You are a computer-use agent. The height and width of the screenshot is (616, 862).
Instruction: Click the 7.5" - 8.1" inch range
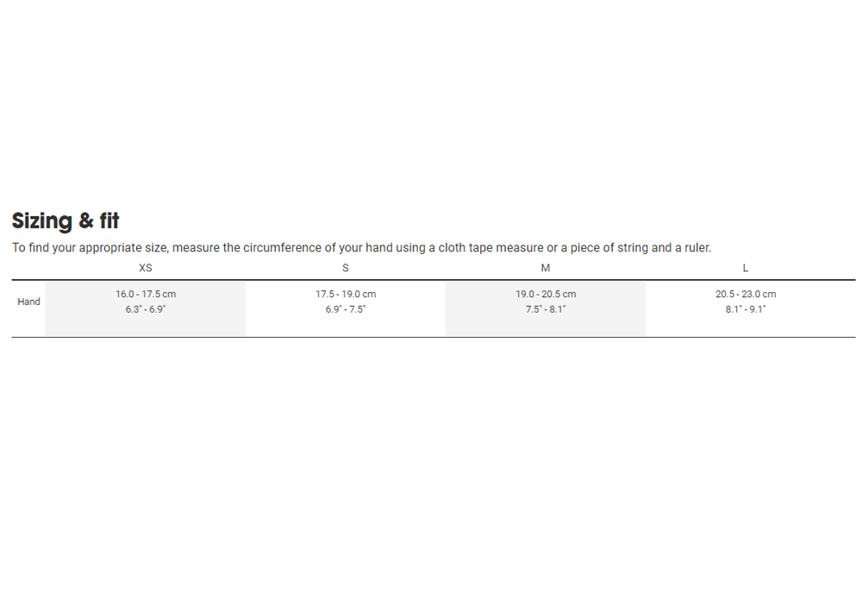[546, 309]
